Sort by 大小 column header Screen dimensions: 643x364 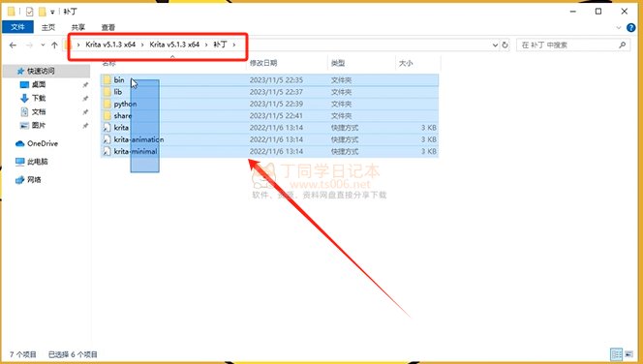pos(406,63)
